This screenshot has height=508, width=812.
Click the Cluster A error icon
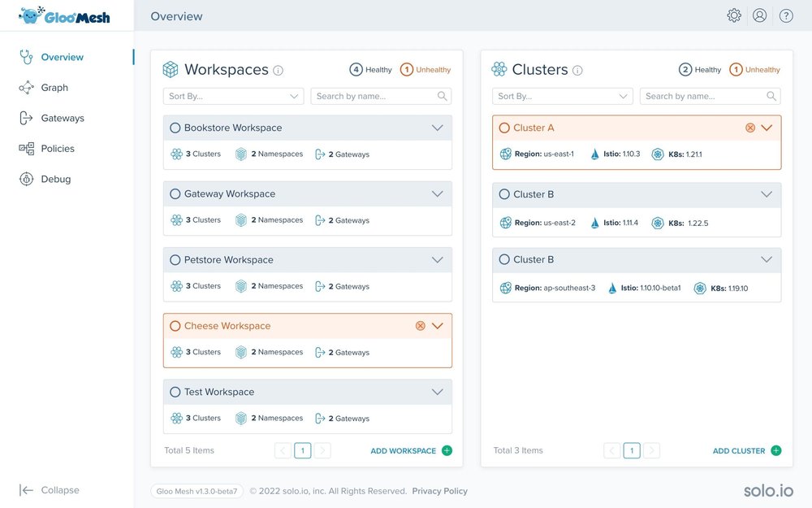749,128
